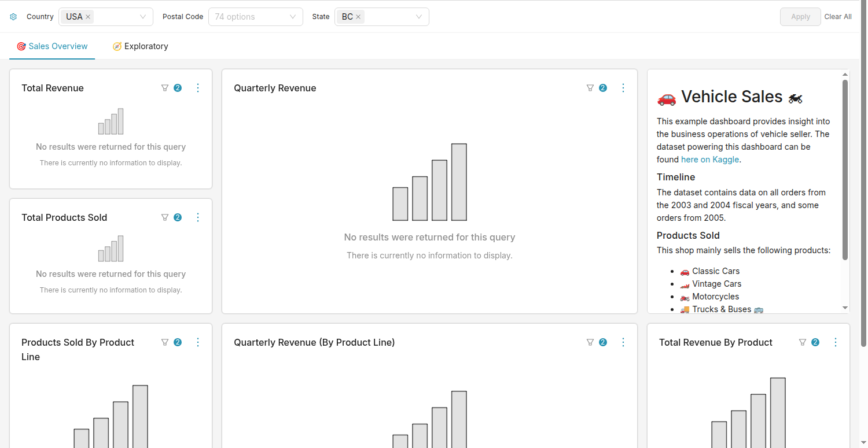
Task: Click filter count badge on Total Revenue card
Action: coord(178,88)
